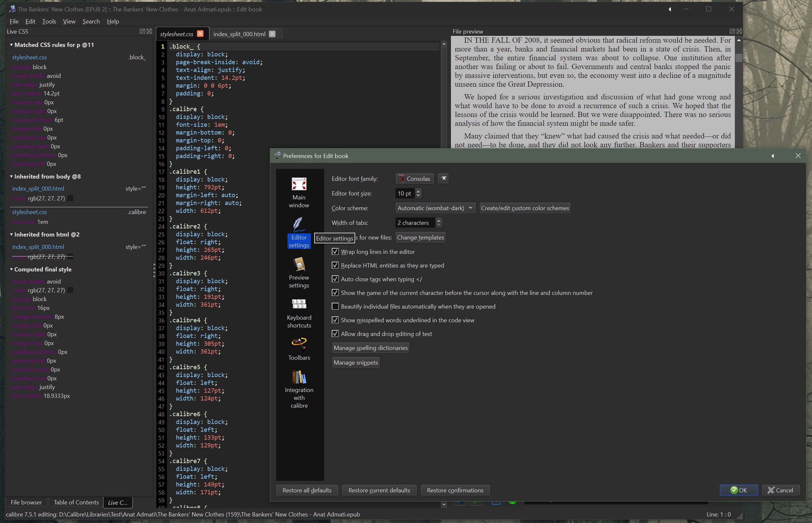Open the Color scheme dropdown

pos(435,208)
